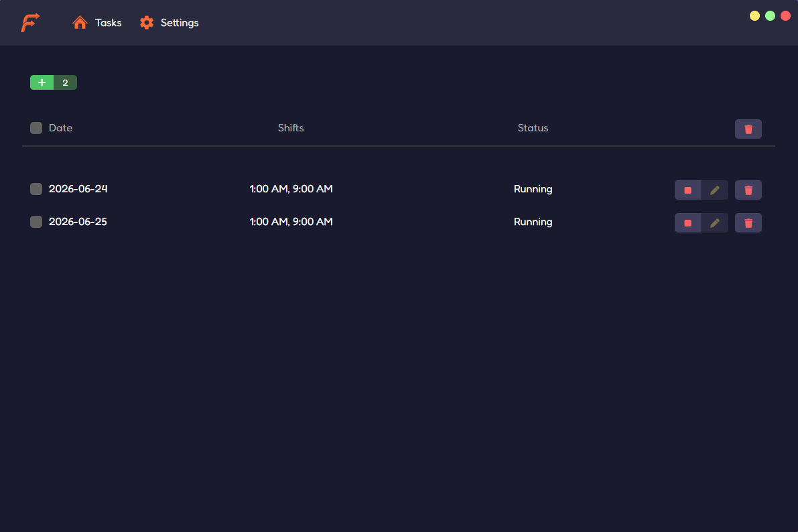Maximize window with the green dot
Viewport: 798px width, 532px height.
pyautogui.click(x=770, y=16)
